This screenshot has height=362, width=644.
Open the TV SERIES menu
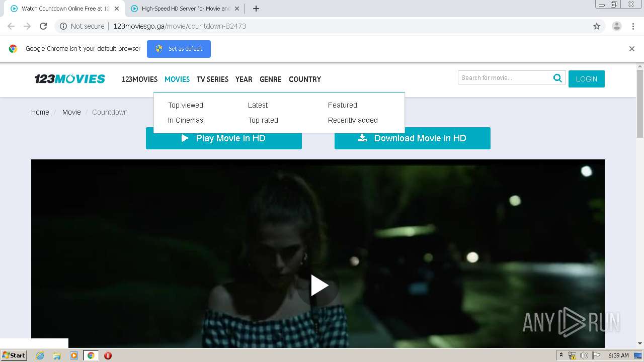(212, 79)
